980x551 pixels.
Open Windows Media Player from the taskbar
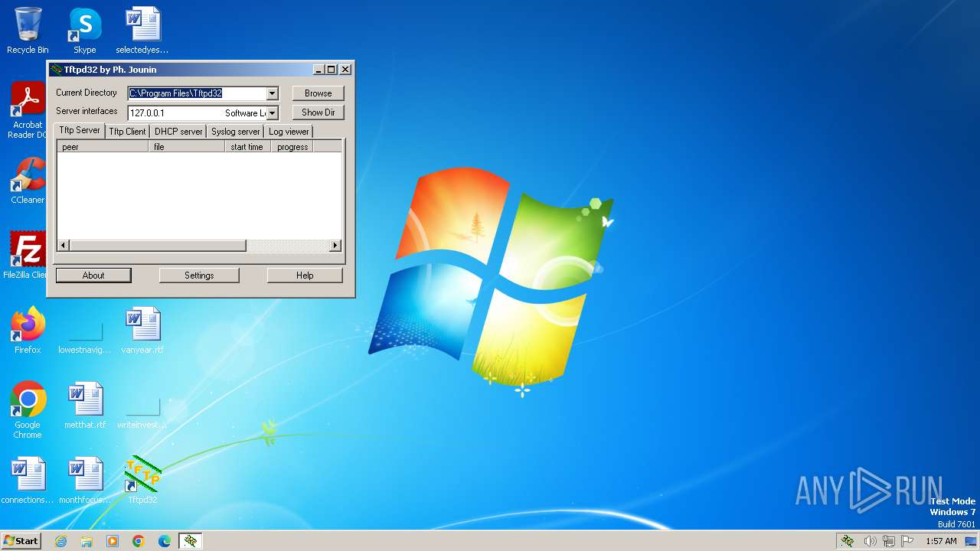pyautogui.click(x=113, y=541)
